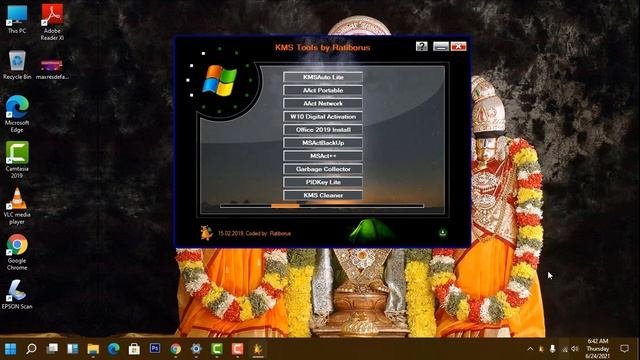Image resolution: width=640 pixels, height=360 pixels.
Task: Open Task View on taskbar
Action: pos(52,349)
